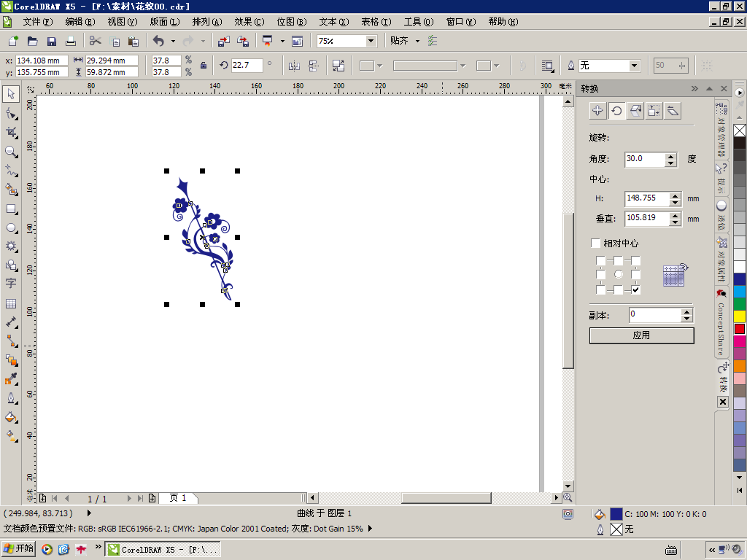
Task: Open the 排列(A) menu
Action: [207, 22]
